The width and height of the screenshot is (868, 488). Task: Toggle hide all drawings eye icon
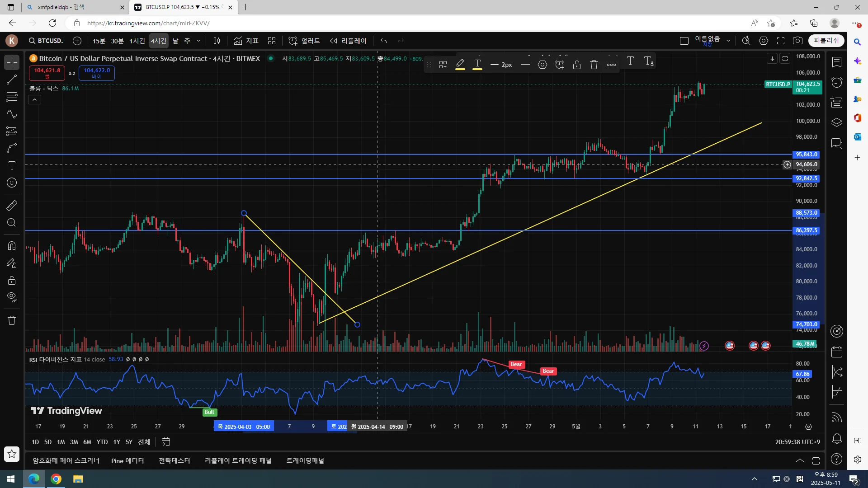[12, 297]
